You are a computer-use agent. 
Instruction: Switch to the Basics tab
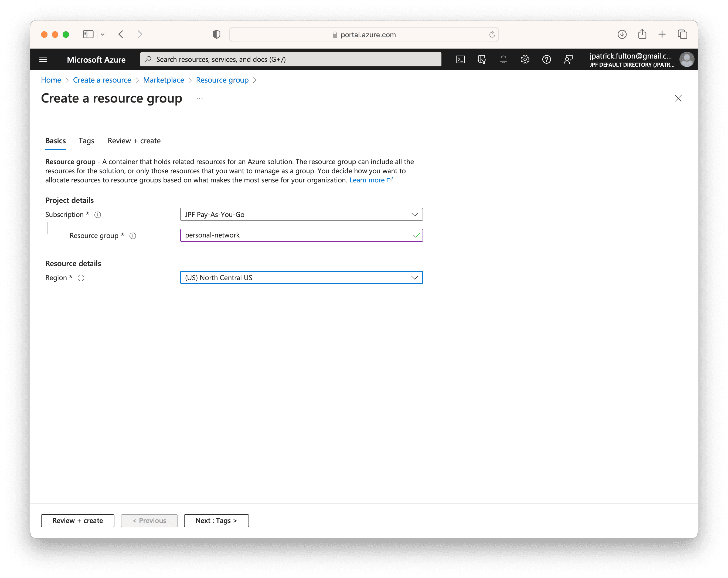tap(55, 141)
